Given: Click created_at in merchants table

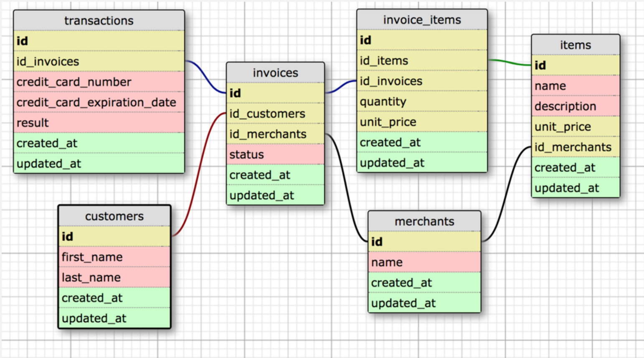Looking at the screenshot, I should [424, 282].
